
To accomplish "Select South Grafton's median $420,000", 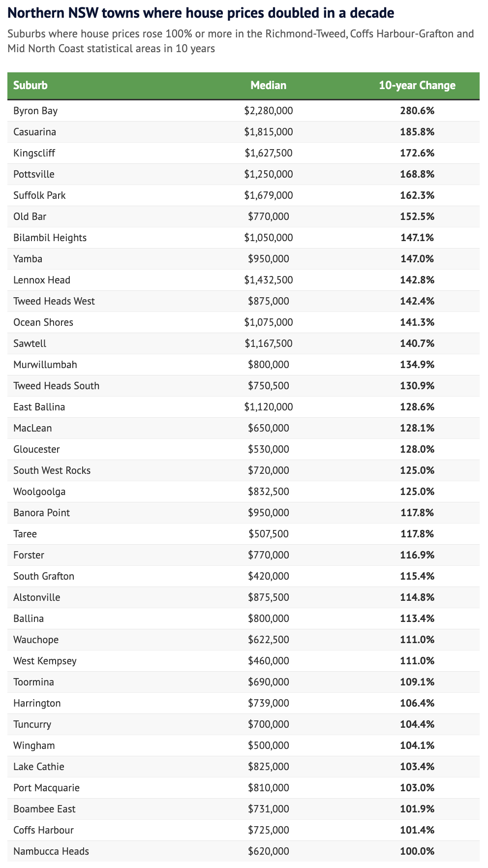I will pyautogui.click(x=268, y=576).
